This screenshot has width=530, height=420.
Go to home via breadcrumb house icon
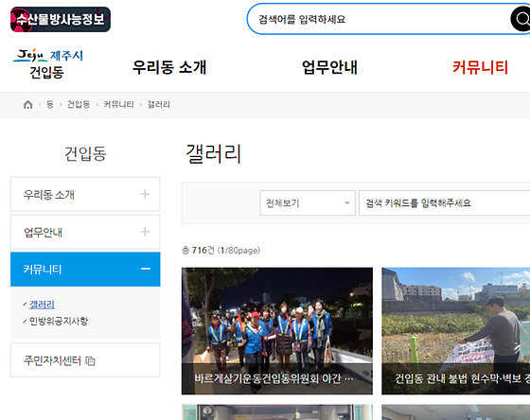tap(27, 105)
